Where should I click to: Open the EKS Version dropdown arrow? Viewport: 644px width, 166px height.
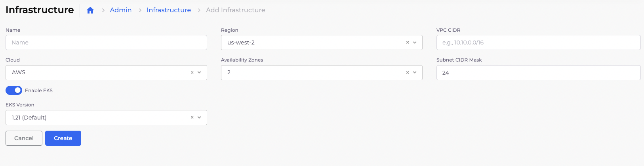coord(199,118)
